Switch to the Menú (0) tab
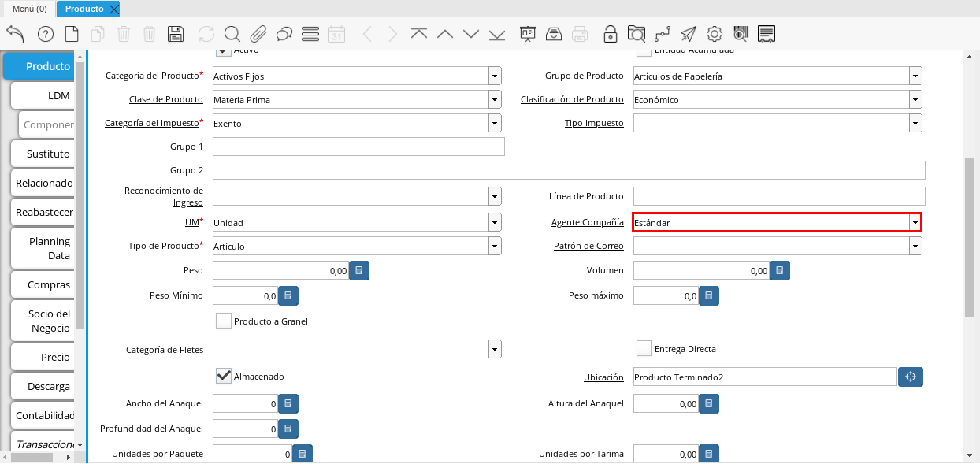Screen dimensions: 980x464 pos(29,9)
